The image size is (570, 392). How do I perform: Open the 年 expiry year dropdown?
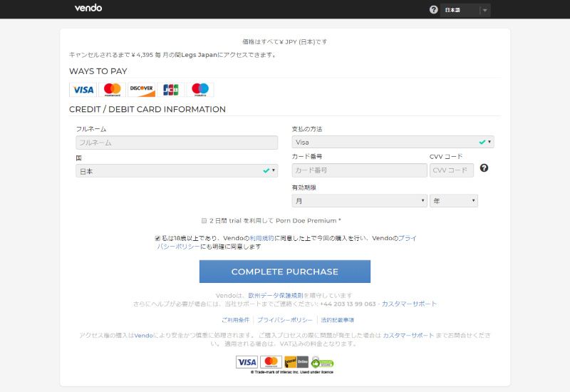(454, 201)
